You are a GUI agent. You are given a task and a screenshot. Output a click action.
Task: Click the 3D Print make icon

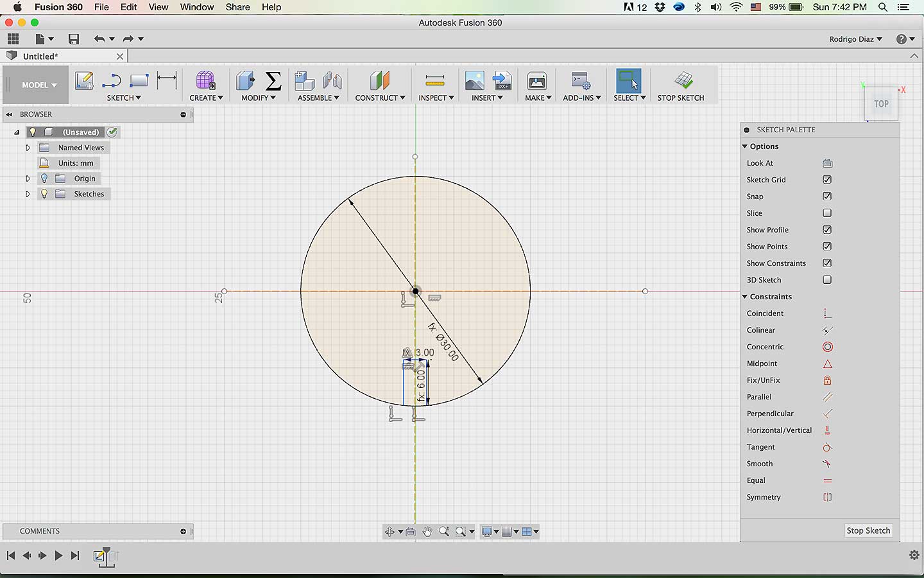536,81
